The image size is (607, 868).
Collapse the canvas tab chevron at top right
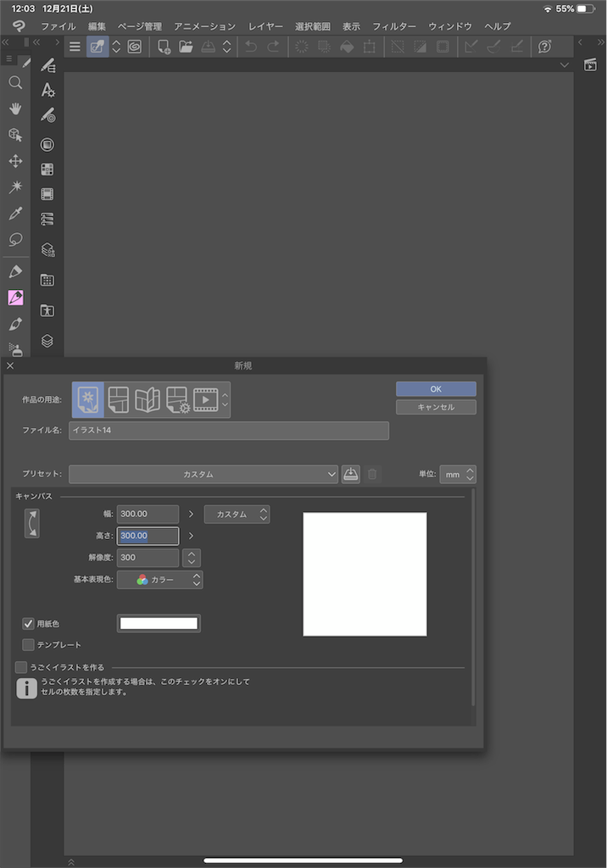[x=565, y=65]
